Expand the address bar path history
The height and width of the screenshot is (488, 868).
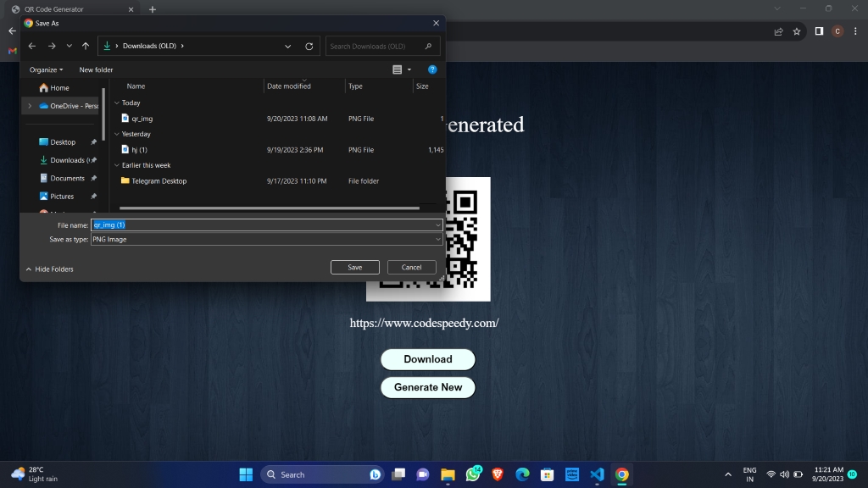click(x=288, y=47)
